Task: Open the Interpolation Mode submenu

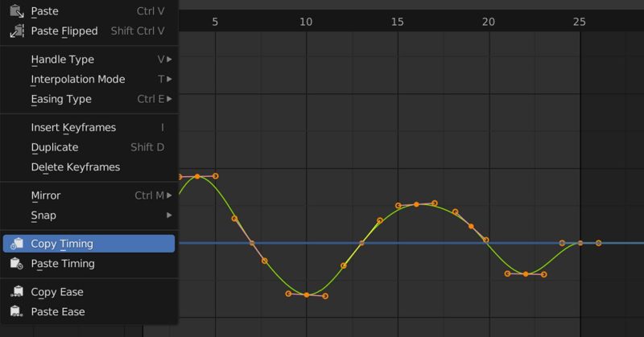Action: [89, 80]
